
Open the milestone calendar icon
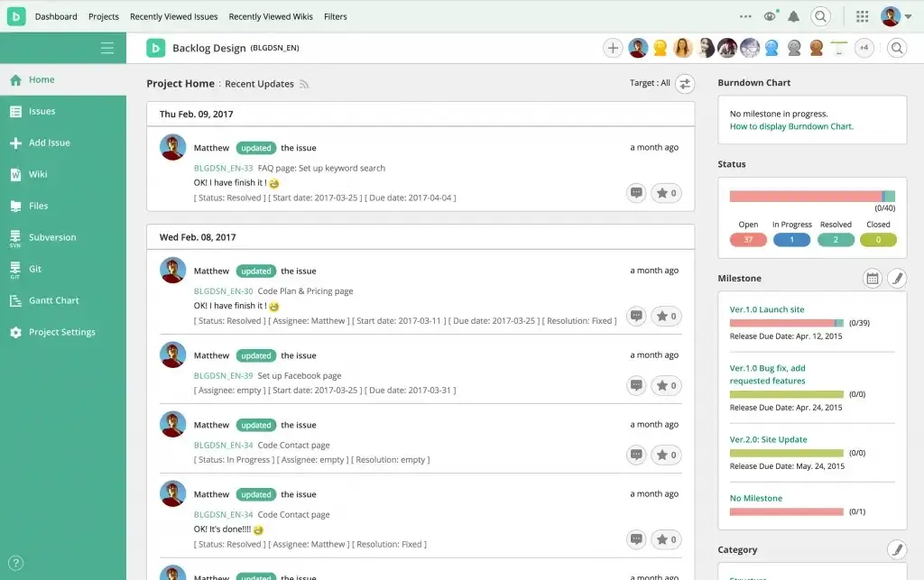pyautogui.click(x=872, y=278)
